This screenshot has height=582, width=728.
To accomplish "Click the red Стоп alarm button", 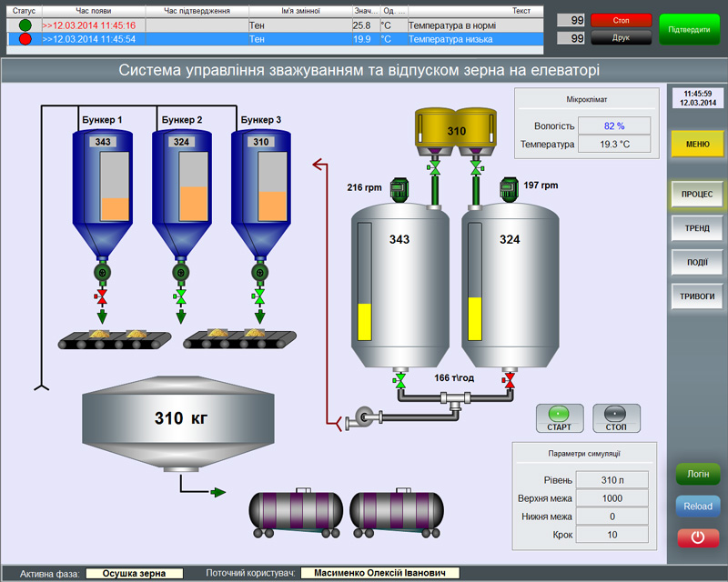I will tap(621, 20).
